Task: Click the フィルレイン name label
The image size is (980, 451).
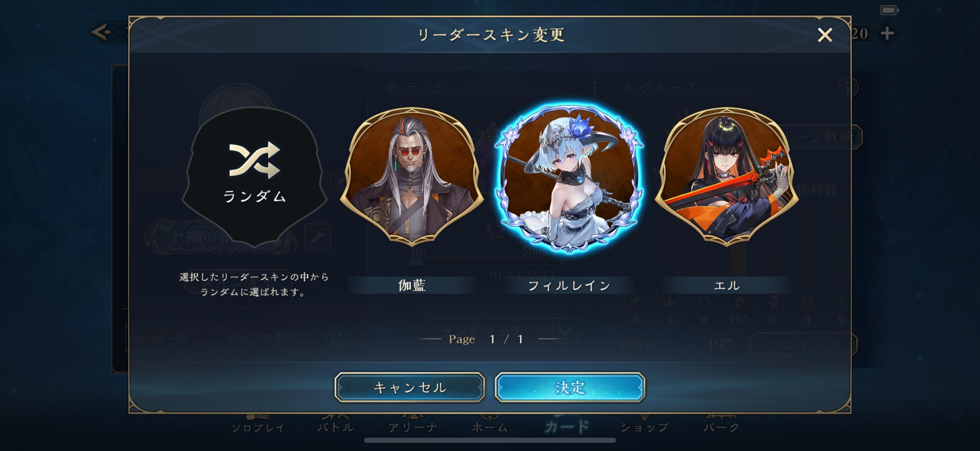Action: [569, 285]
